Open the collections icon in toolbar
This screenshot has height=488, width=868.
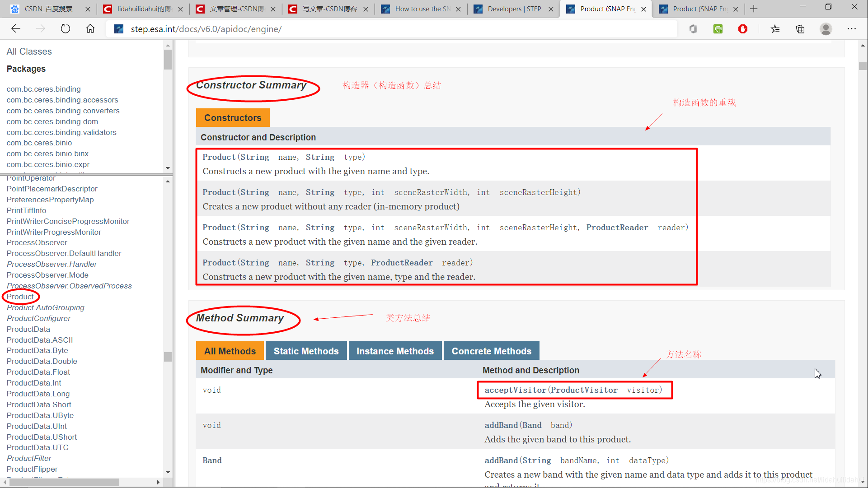[x=800, y=29]
